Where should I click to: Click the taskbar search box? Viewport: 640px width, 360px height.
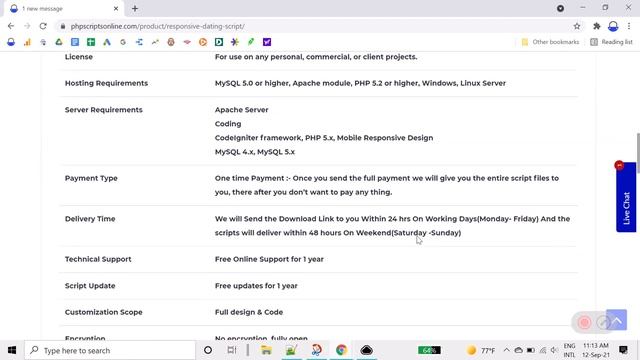pos(110,350)
